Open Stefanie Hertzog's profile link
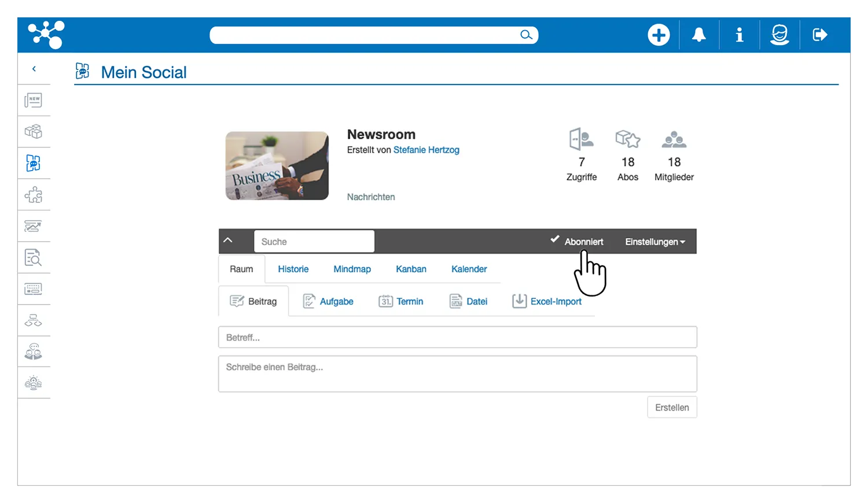868x503 pixels. 426,150
